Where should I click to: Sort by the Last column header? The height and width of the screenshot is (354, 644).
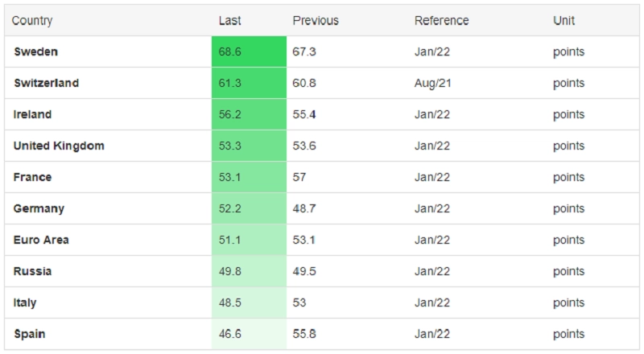[x=229, y=21]
